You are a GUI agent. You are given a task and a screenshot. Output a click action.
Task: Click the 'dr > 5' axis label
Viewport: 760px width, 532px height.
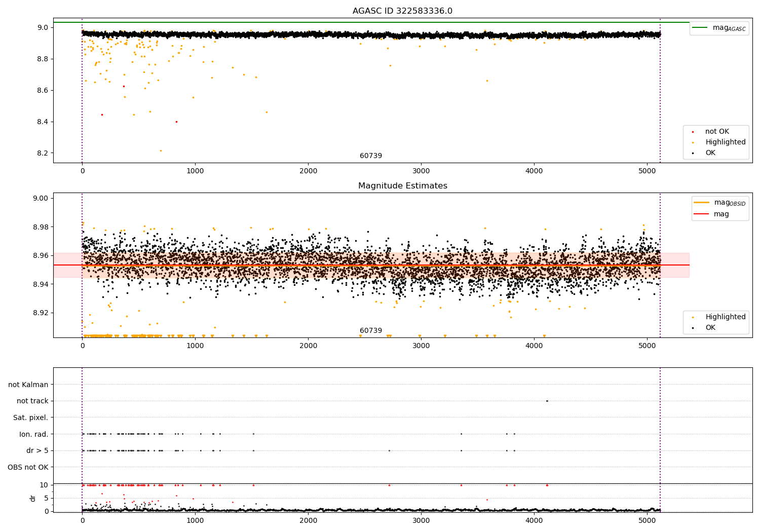tap(37, 450)
